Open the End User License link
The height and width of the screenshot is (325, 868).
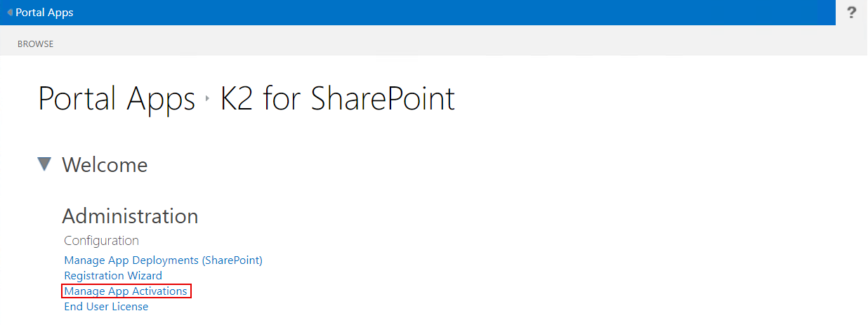coord(106,307)
